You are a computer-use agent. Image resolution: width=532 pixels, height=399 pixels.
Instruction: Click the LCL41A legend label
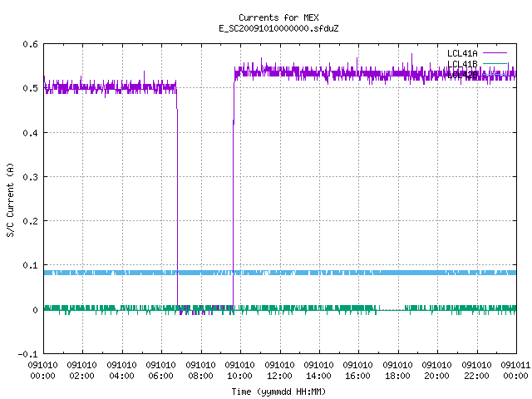462,53
